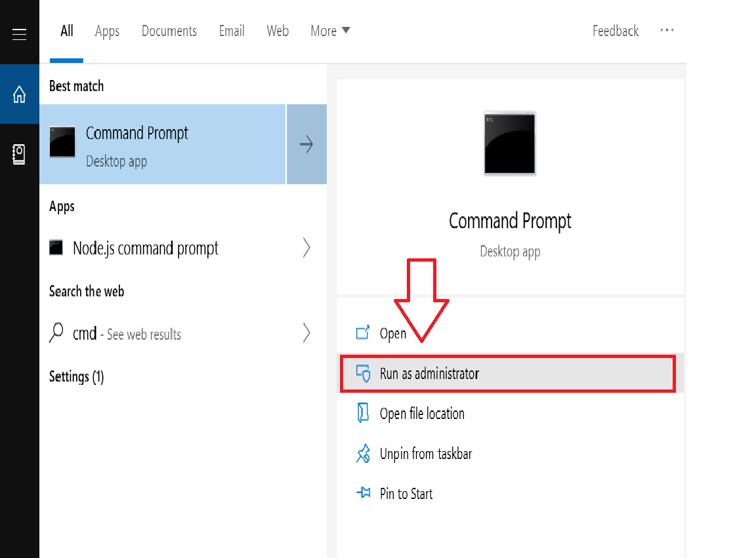Click the Open file location folder icon
The width and height of the screenshot is (756, 558).
point(362,413)
